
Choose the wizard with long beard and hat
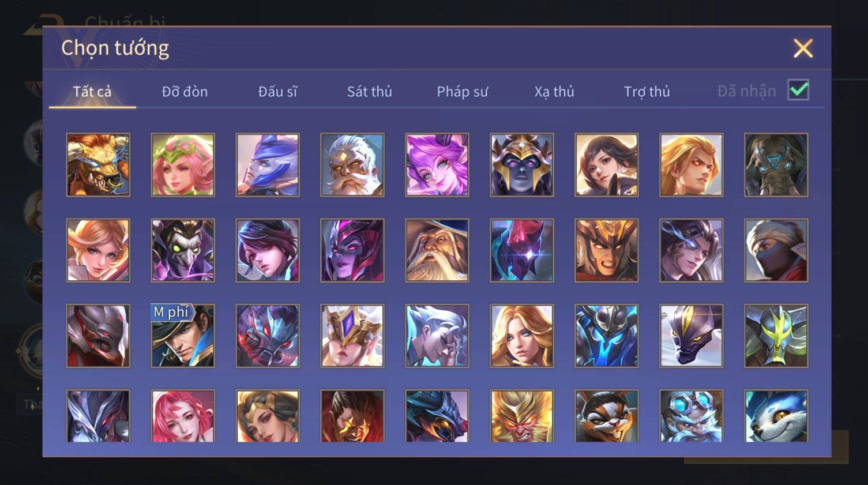coord(437,250)
